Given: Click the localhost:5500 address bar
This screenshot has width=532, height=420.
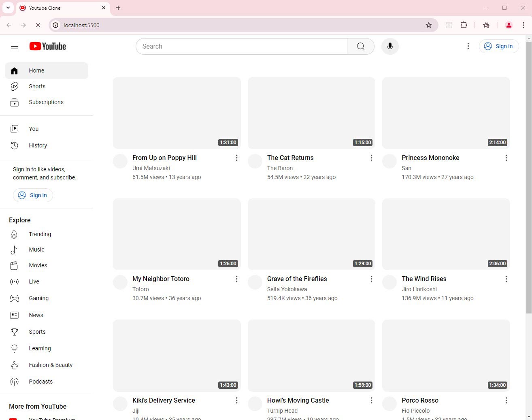Looking at the screenshot, I should click(243, 25).
